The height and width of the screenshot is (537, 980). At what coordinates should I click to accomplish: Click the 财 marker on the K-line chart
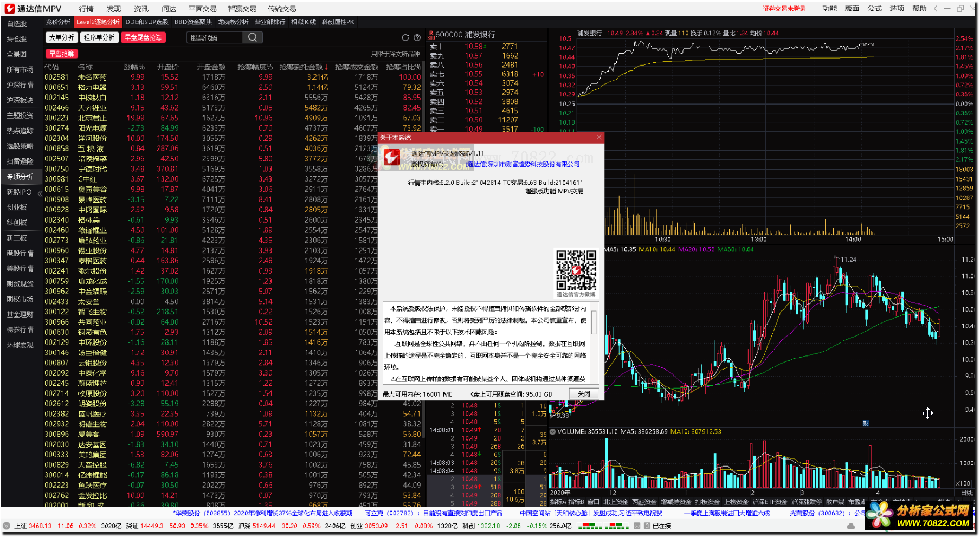coord(866,424)
